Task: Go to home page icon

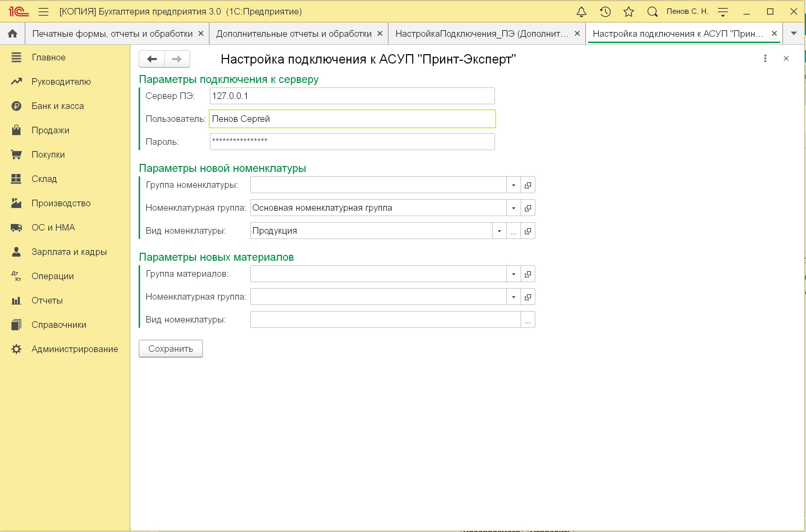Action: tap(13, 34)
